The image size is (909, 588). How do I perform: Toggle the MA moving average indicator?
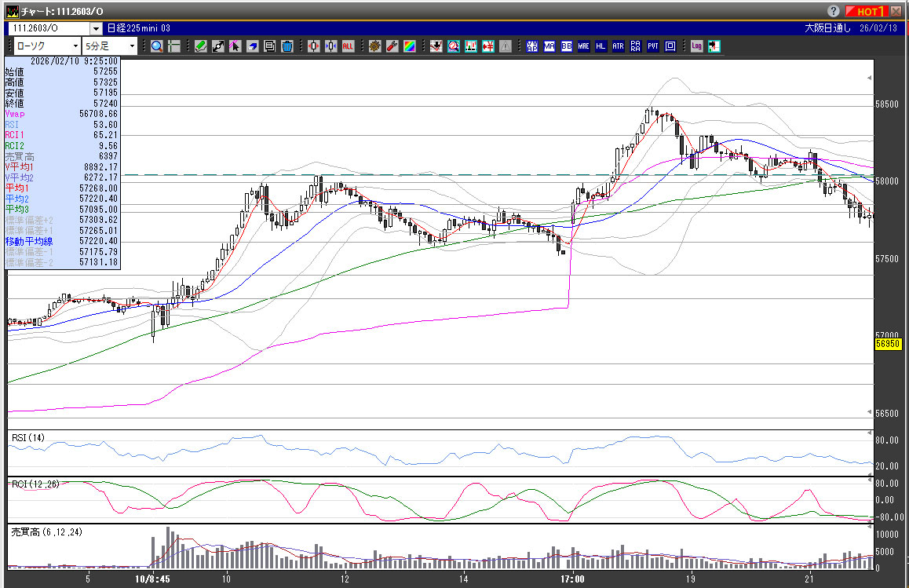click(x=549, y=46)
